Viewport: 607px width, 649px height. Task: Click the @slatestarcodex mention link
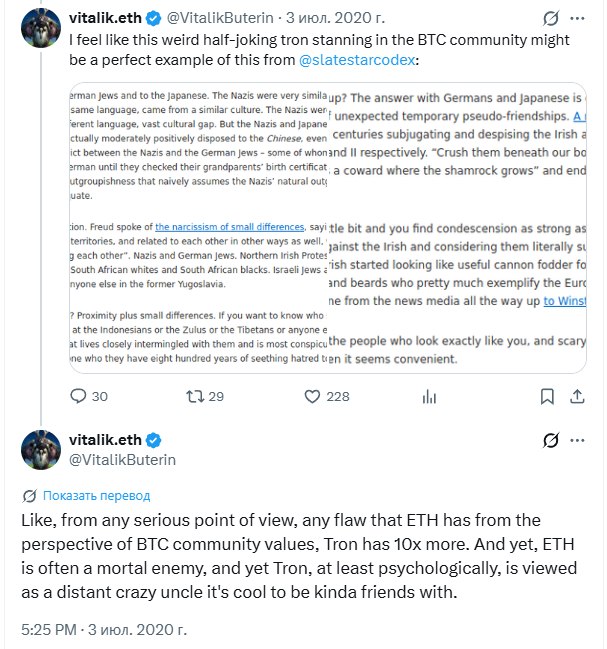tap(357, 60)
